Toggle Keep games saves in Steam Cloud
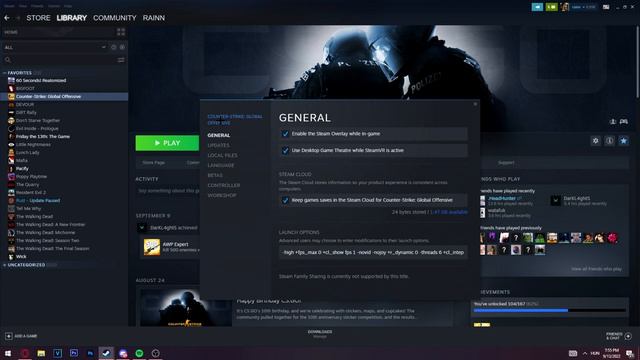The image size is (640, 360). (285, 200)
